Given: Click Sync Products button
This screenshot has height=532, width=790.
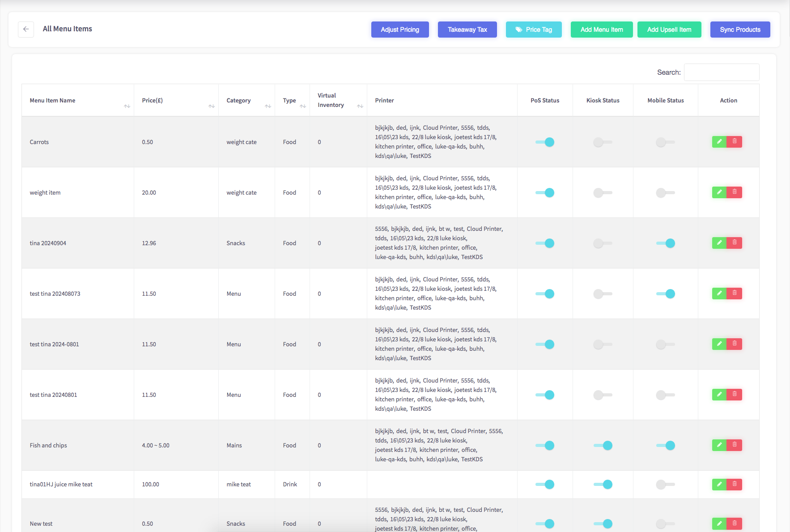Looking at the screenshot, I should point(740,30).
